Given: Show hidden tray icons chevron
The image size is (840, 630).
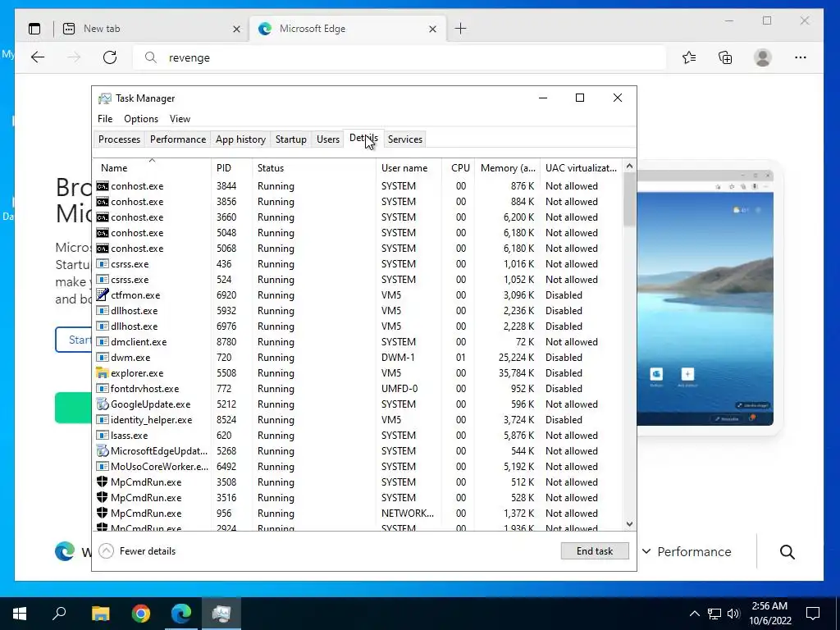Looking at the screenshot, I should pyautogui.click(x=694, y=614).
